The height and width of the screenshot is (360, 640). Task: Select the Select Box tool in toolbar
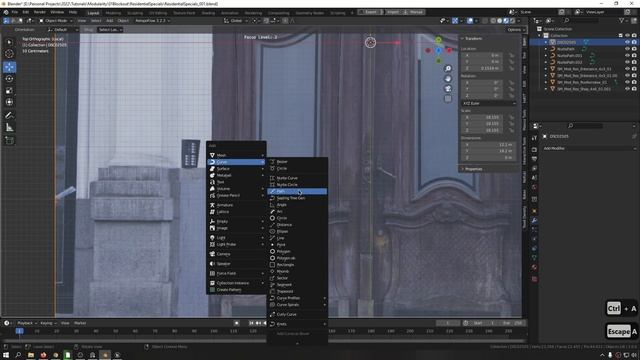[9, 42]
